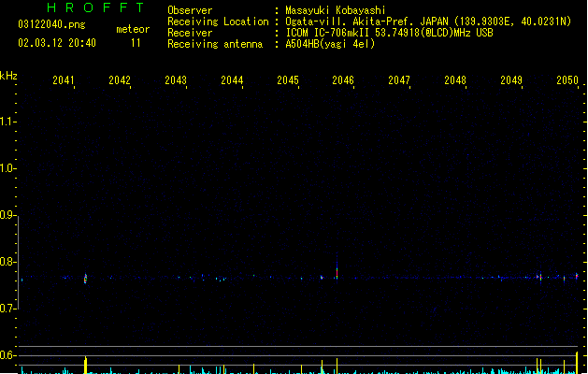
Task: Click the 0.9 kHz frequency label
Action: click(x=7, y=214)
